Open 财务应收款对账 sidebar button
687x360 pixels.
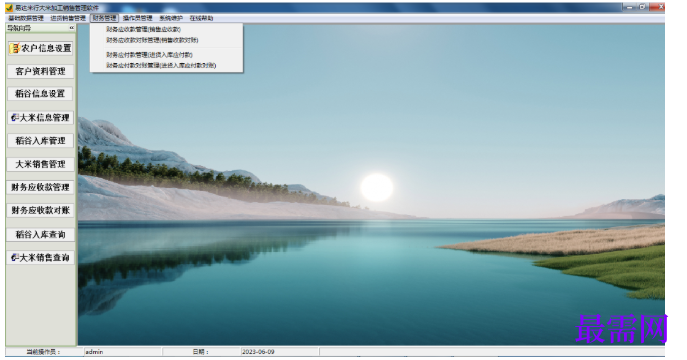click(40, 211)
